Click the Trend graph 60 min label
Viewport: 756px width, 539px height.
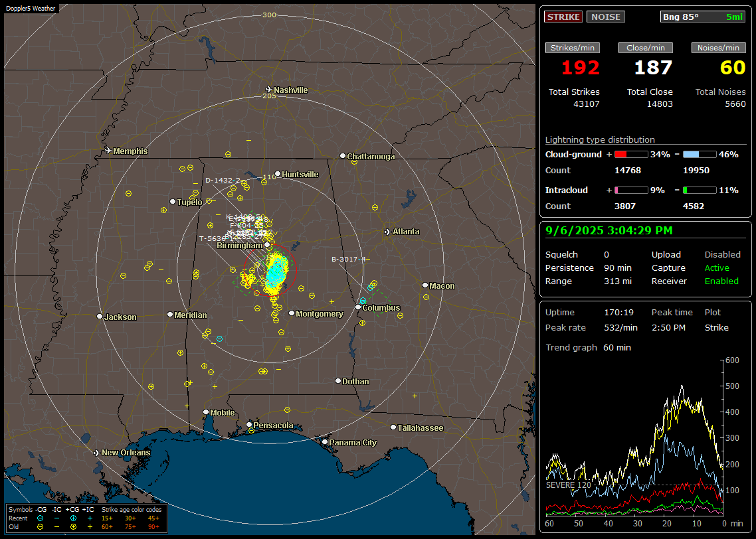tap(588, 347)
